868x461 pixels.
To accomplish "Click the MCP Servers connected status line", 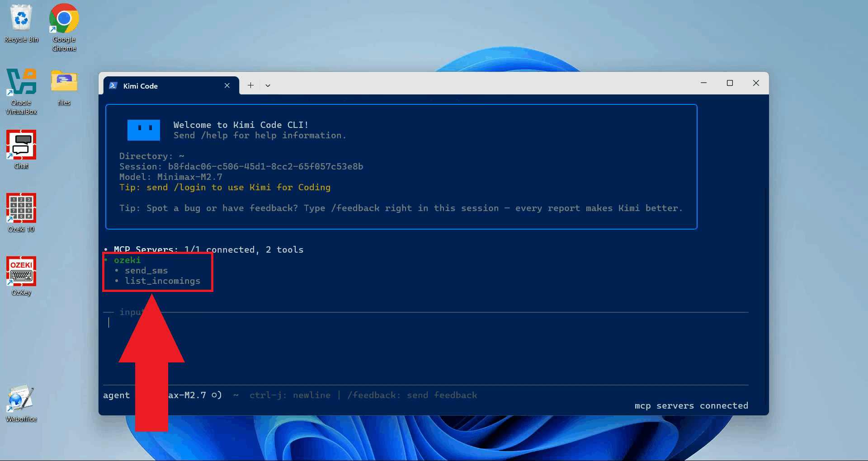I will (208, 249).
